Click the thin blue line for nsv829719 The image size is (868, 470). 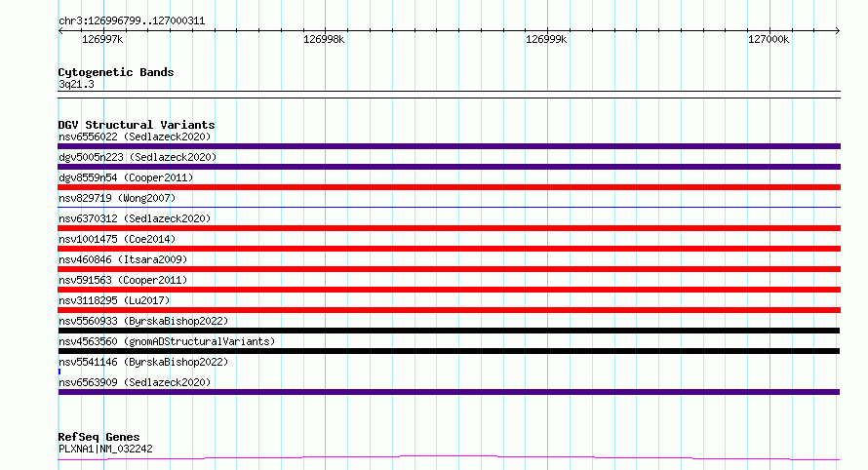(x=449, y=207)
